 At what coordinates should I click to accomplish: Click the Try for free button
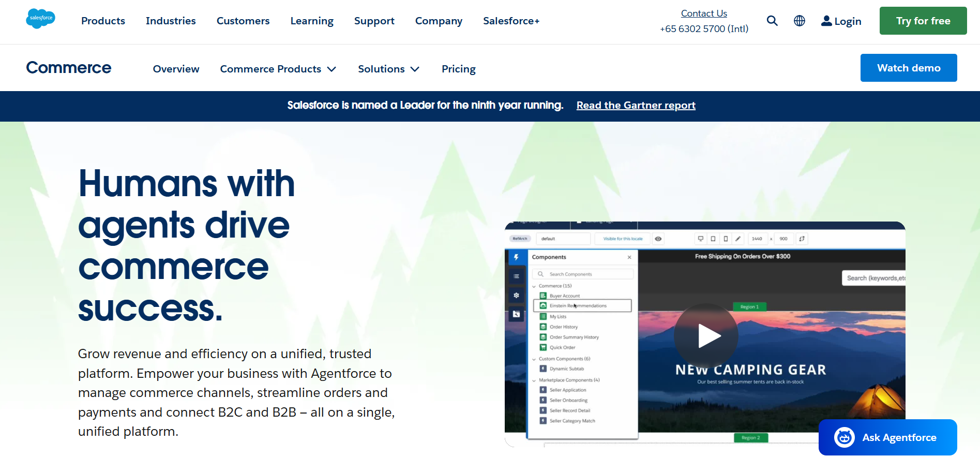(x=923, y=21)
